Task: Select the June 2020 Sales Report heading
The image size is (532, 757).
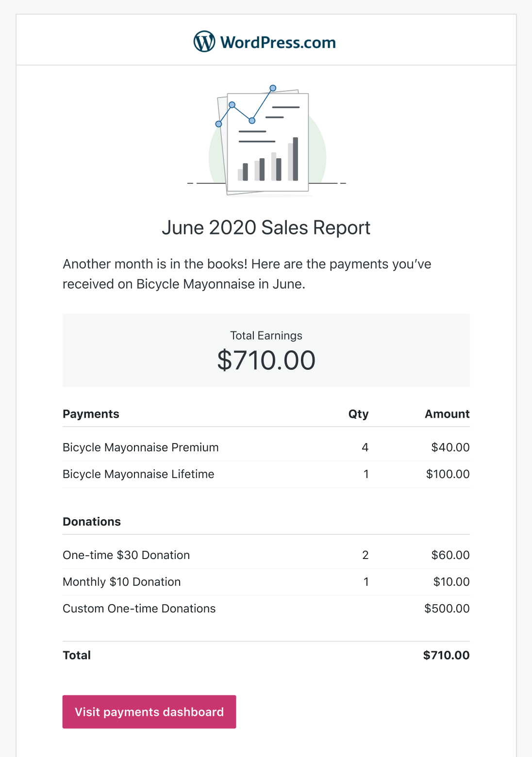Action: [266, 228]
